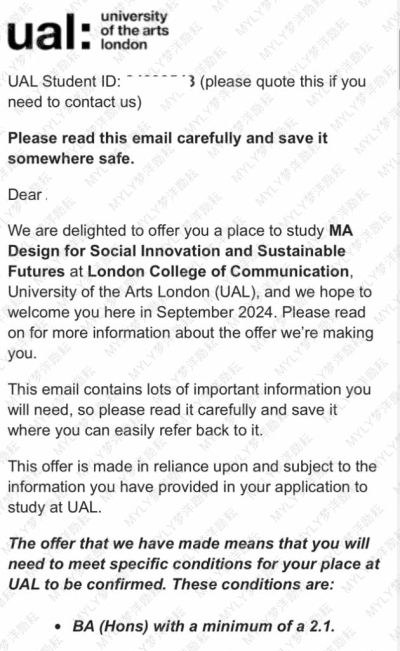Click the bold 'London College of Communication' text

[218, 271]
